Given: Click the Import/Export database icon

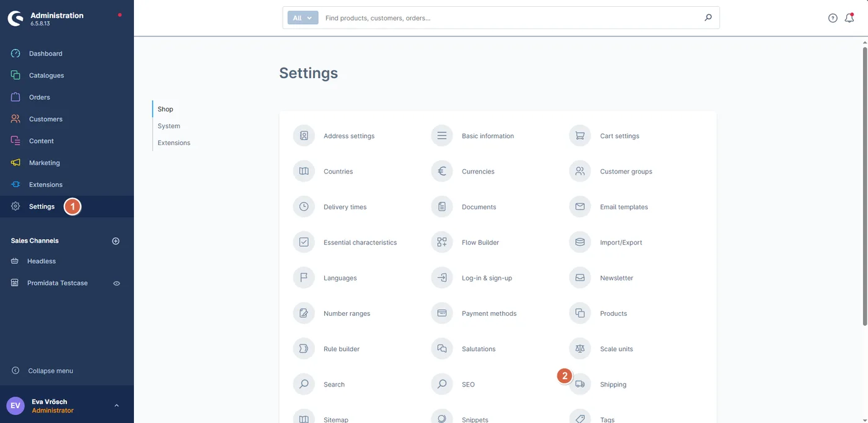Looking at the screenshot, I should tap(580, 242).
